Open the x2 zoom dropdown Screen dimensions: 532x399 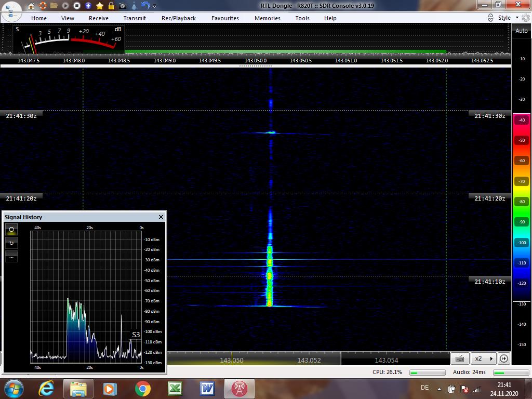click(x=484, y=358)
